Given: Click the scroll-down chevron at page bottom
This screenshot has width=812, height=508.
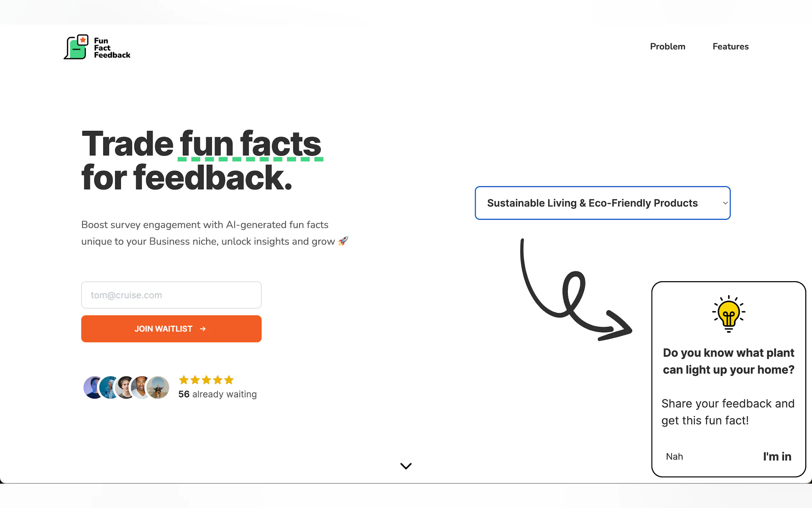Looking at the screenshot, I should pos(406,466).
